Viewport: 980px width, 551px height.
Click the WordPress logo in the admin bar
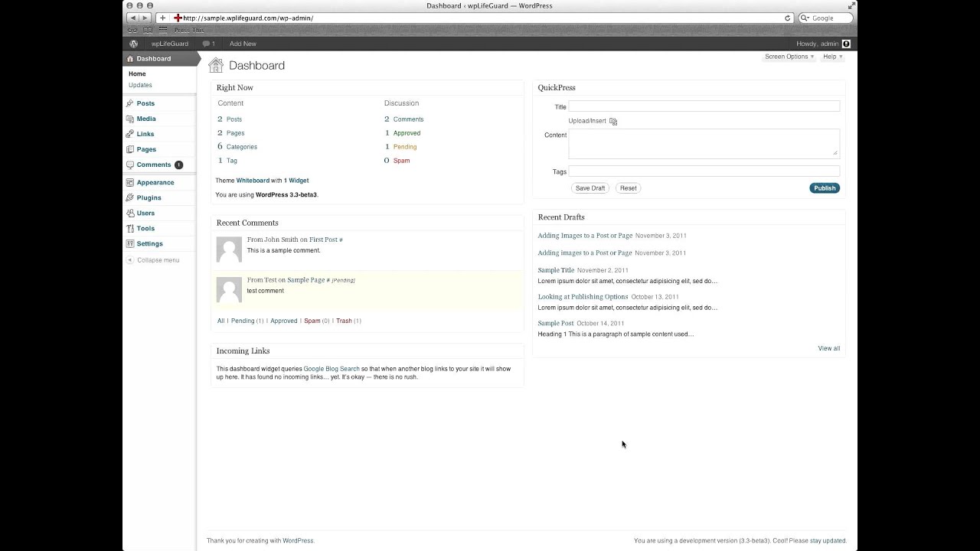click(133, 44)
